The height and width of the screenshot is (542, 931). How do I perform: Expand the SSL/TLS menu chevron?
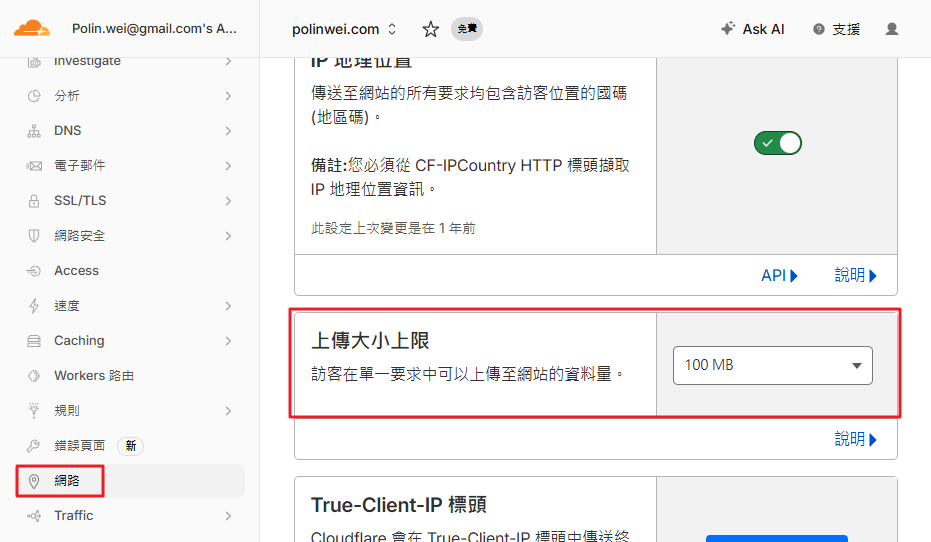(x=228, y=201)
